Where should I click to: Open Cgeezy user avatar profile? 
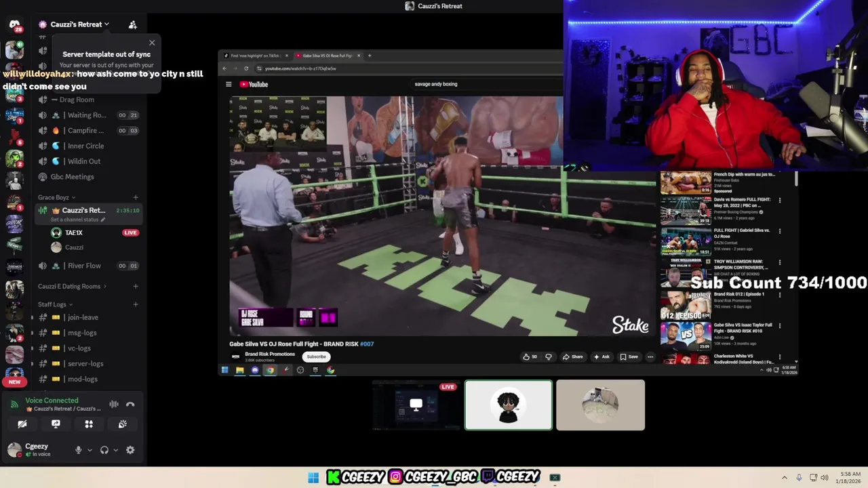[14, 449]
